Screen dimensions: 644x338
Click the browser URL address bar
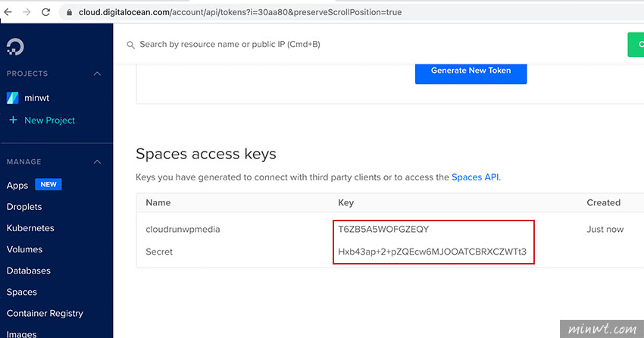click(353, 12)
